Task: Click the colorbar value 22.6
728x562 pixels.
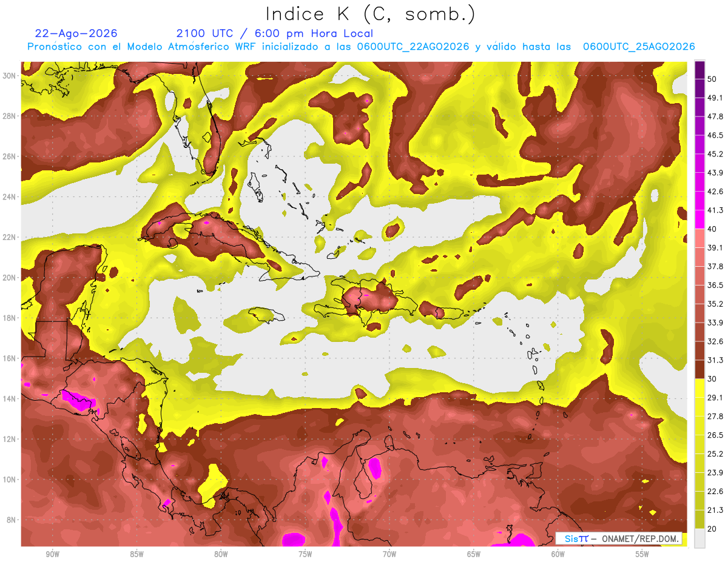Action: point(715,491)
